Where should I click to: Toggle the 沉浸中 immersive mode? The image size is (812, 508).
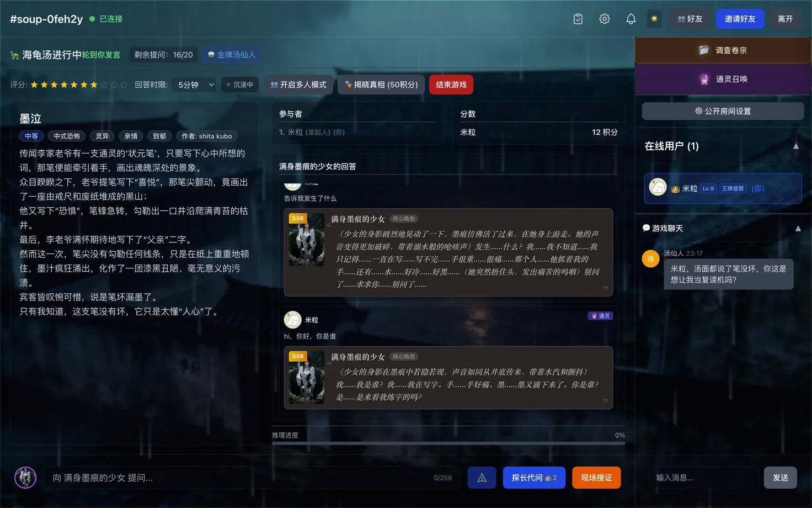[x=240, y=84]
